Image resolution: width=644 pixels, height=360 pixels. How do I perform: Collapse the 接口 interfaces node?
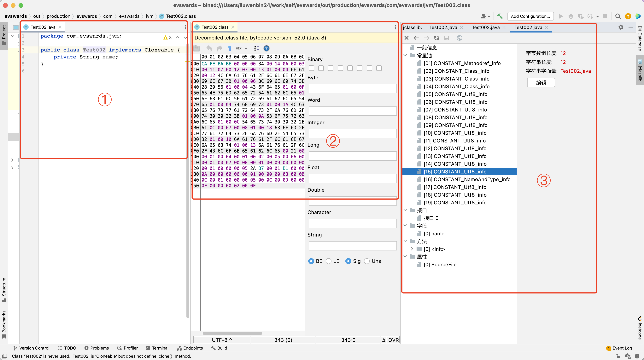tap(405, 210)
